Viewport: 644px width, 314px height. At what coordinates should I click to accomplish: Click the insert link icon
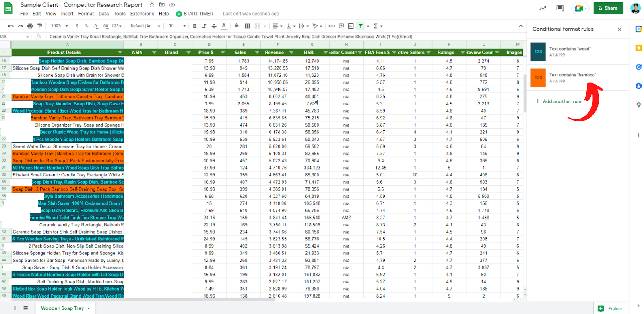332,26
